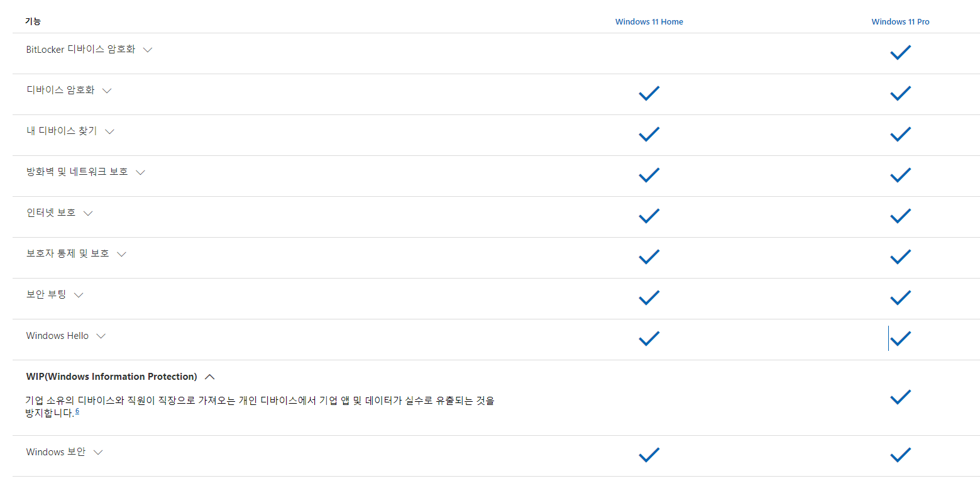Open the Windows 11 Pro column link
980x493 pixels.
pyautogui.click(x=900, y=21)
